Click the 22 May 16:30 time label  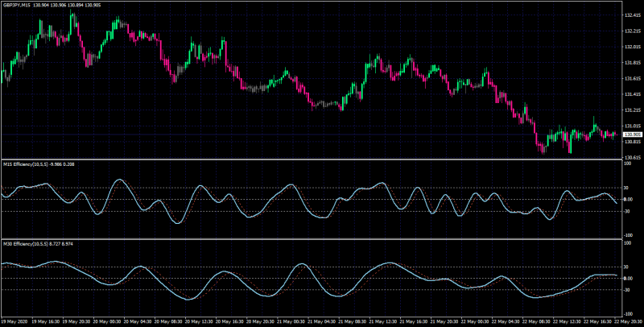pyautogui.click(x=598, y=321)
